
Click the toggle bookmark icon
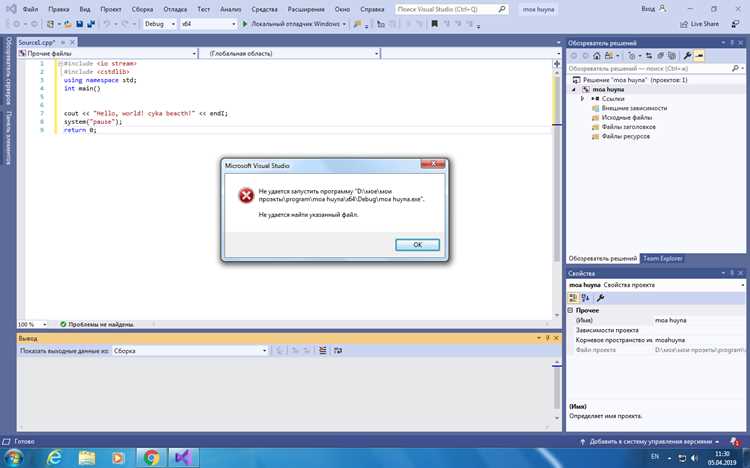tap(434, 24)
